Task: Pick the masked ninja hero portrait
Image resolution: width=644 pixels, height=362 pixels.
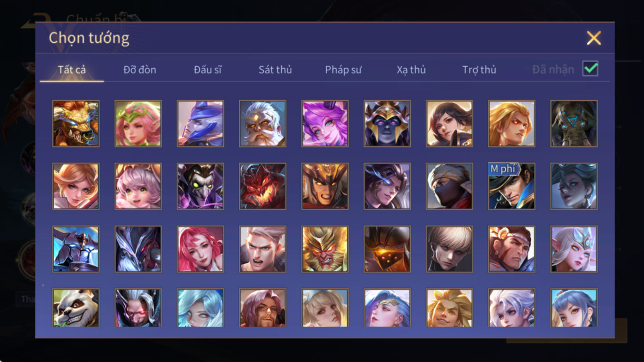Action: 449,186
